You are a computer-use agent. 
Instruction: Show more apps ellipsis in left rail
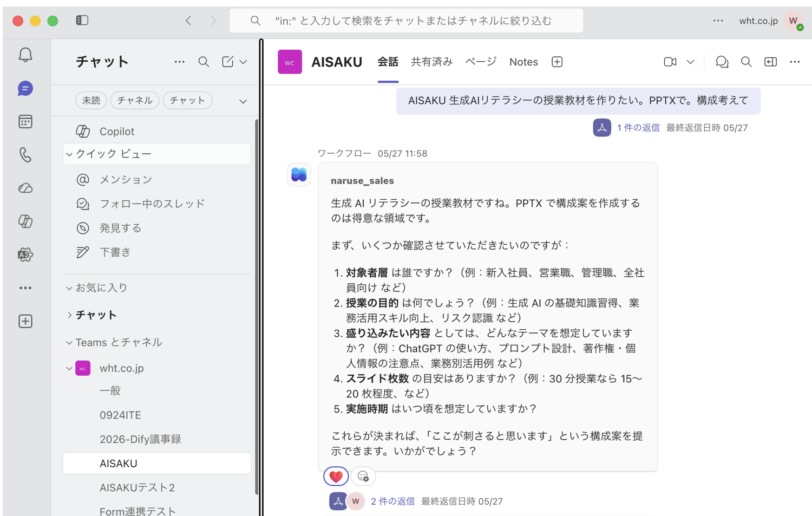(x=25, y=288)
